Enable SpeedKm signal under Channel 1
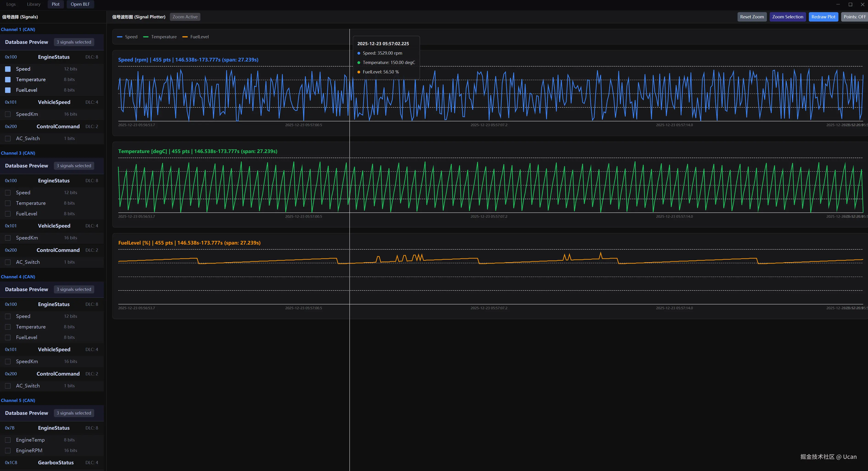This screenshot has height=471, width=868. pyautogui.click(x=8, y=114)
